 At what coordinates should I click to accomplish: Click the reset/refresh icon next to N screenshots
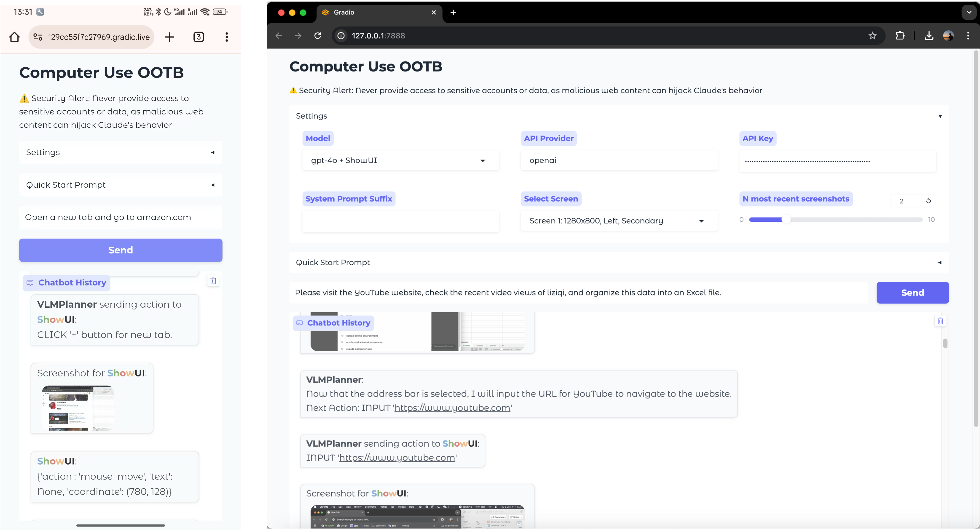pos(928,200)
